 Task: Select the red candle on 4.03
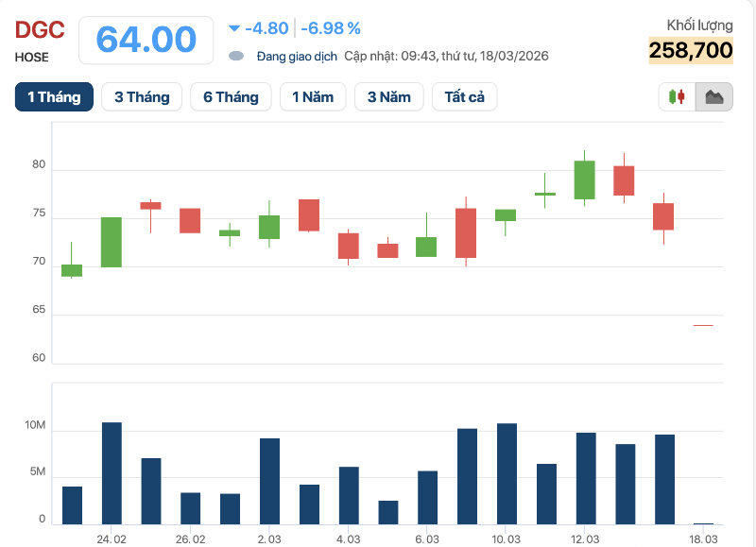point(349,246)
